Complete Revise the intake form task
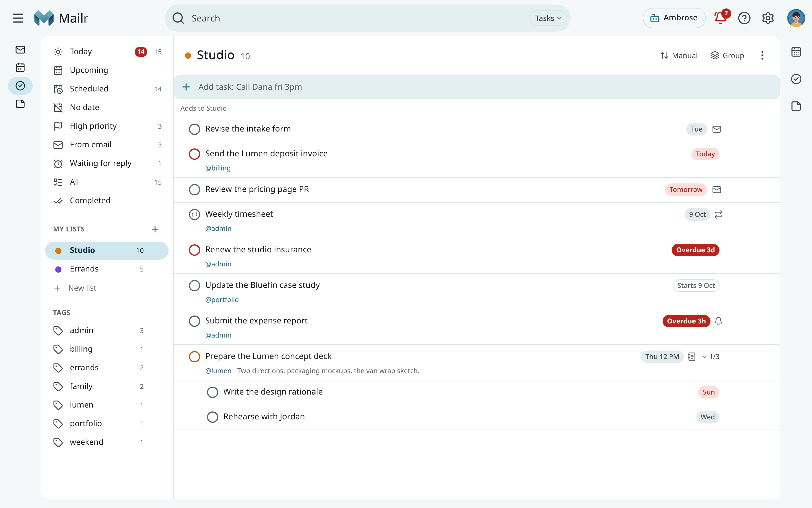 pyautogui.click(x=194, y=129)
